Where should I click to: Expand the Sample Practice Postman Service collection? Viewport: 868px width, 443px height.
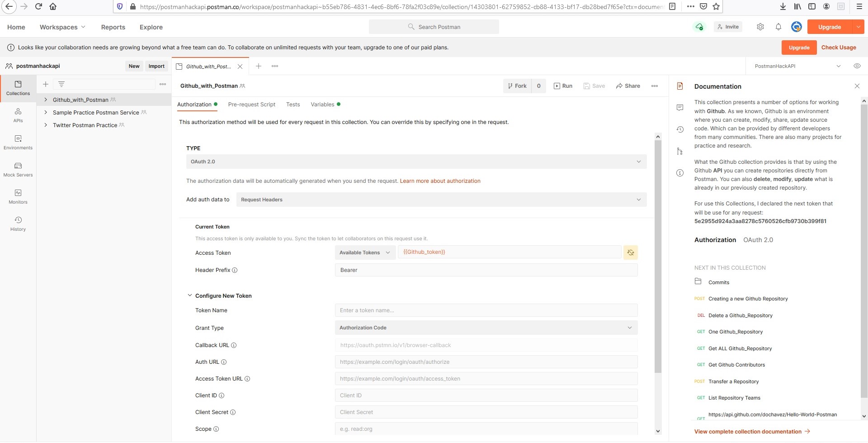[x=46, y=112]
